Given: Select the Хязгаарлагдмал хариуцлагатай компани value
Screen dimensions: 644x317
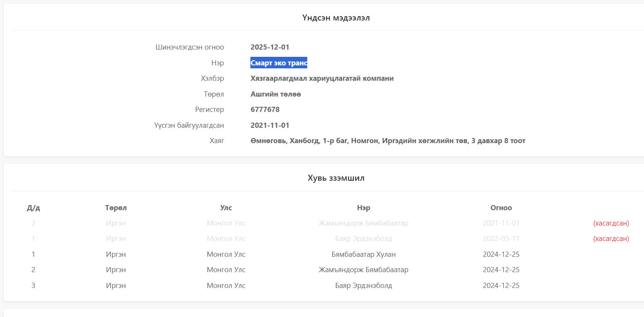Looking at the screenshot, I should pos(322,78).
